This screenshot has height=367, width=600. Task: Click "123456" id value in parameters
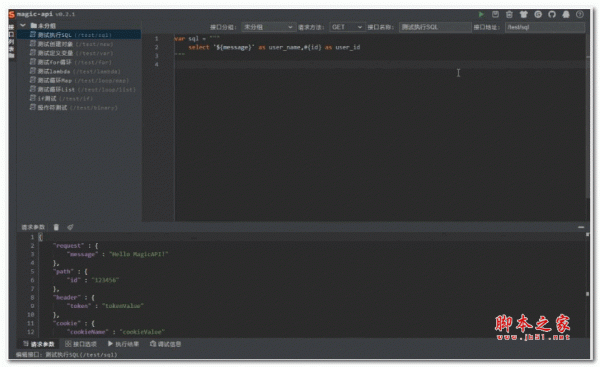tap(105, 280)
